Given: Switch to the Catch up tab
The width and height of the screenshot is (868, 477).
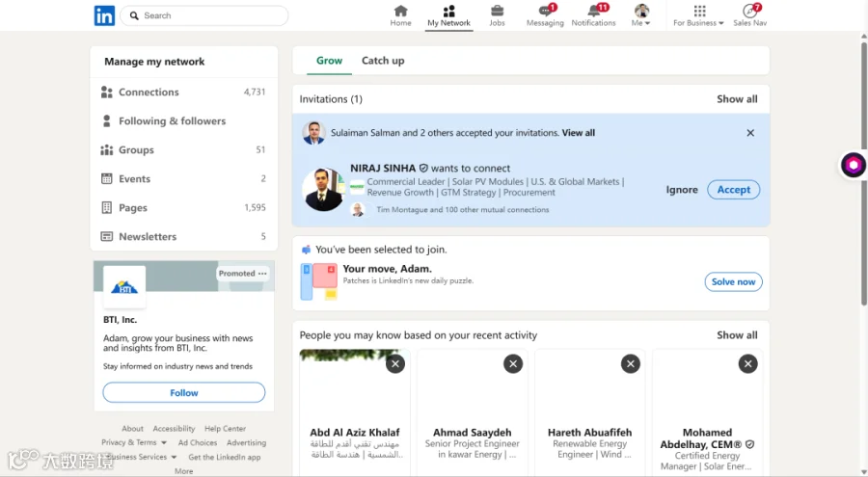Looking at the screenshot, I should pyautogui.click(x=383, y=61).
